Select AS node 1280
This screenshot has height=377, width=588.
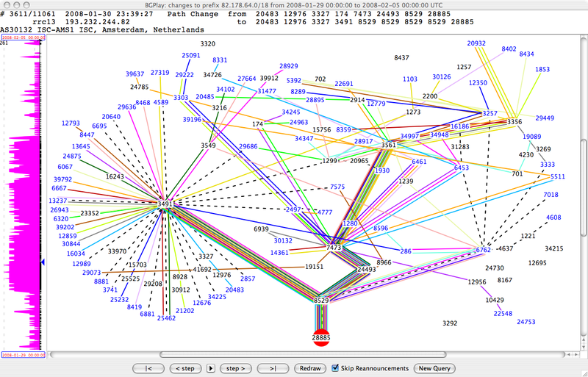pyautogui.click(x=351, y=223)
